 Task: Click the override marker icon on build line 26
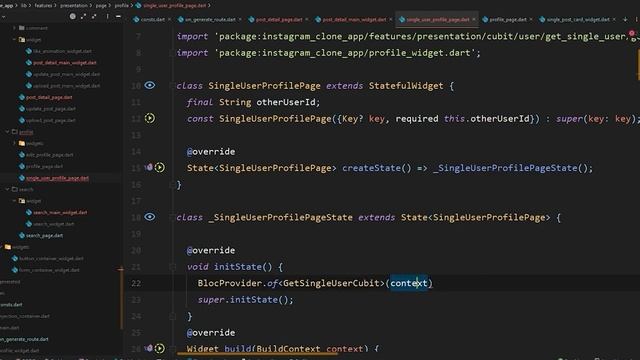(149, 348)
